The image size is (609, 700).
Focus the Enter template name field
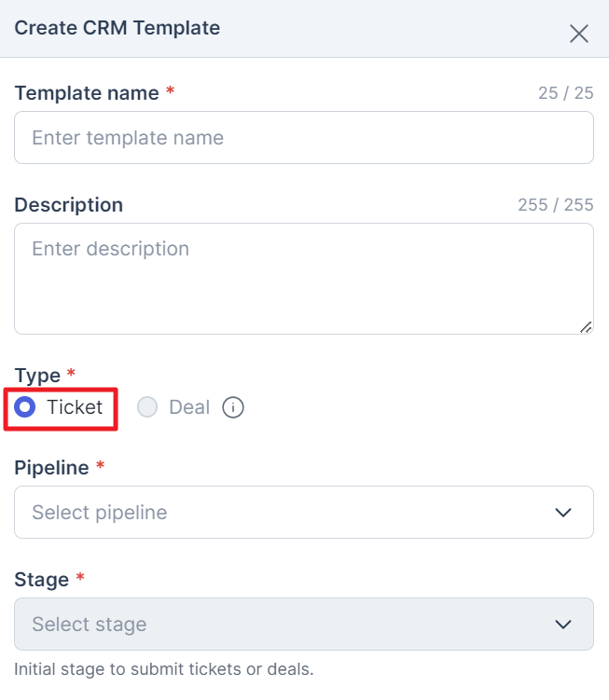tap(304, 138)
